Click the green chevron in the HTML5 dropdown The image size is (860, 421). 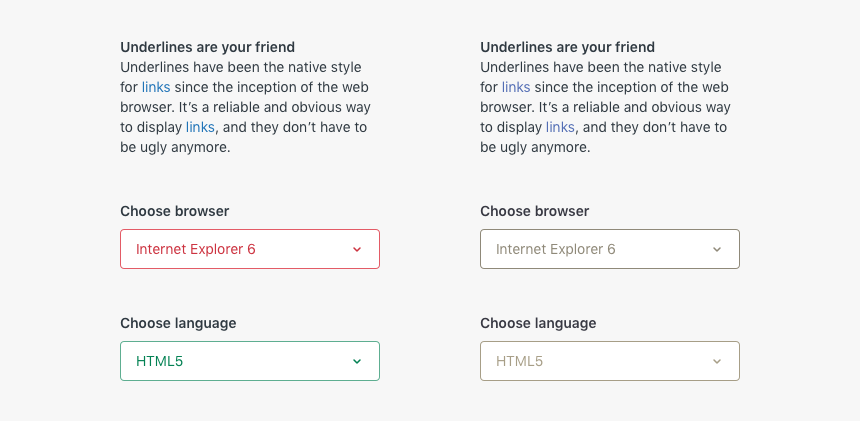click(x=357, y=362)
